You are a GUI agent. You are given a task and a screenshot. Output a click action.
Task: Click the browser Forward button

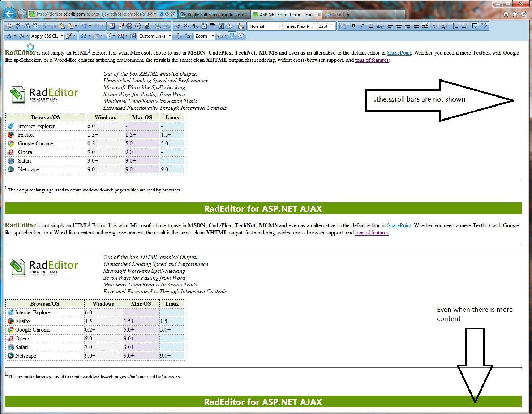tap(22, 14)
